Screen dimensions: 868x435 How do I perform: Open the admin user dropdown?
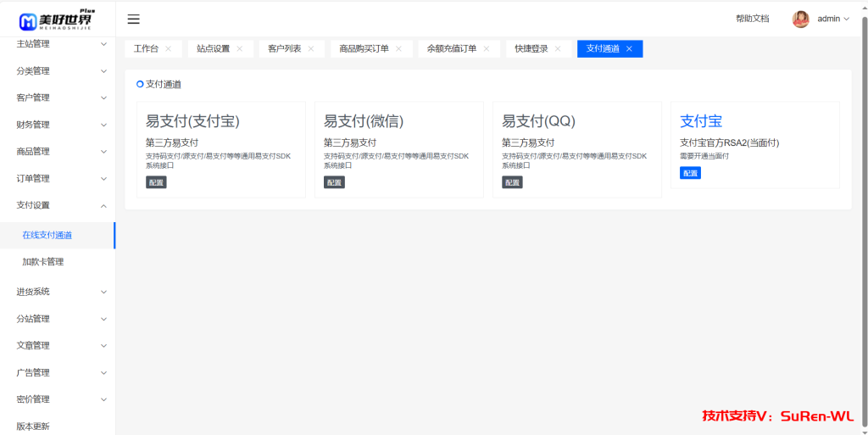[x=833, y=19]
